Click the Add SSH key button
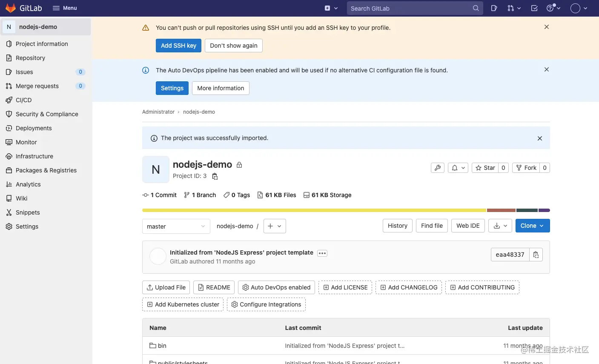The width and height of the screenshot is (599, 364). point(178,46)
